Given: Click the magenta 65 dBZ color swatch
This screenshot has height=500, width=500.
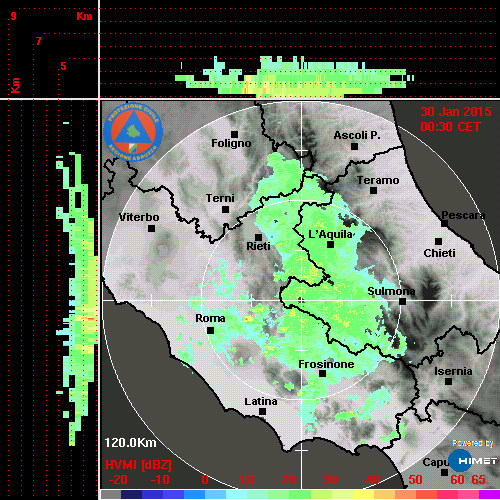Looking at the screenshot, I should pos(489,494).
